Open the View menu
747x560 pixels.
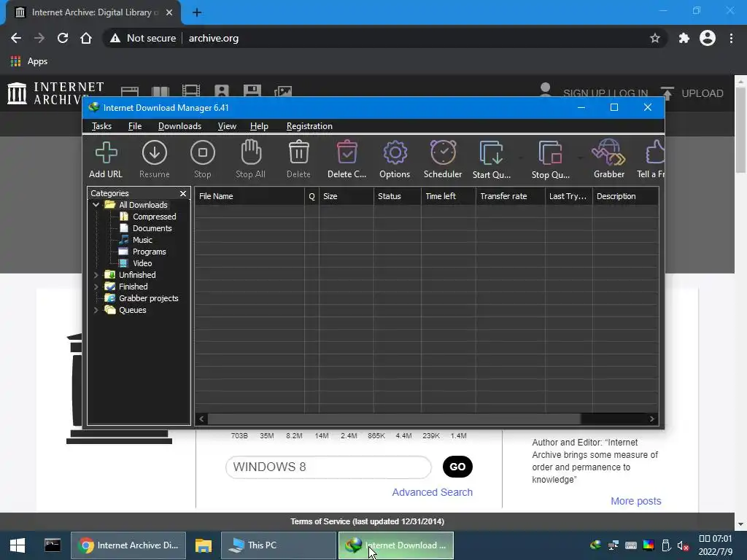click(x=227, y=126)
